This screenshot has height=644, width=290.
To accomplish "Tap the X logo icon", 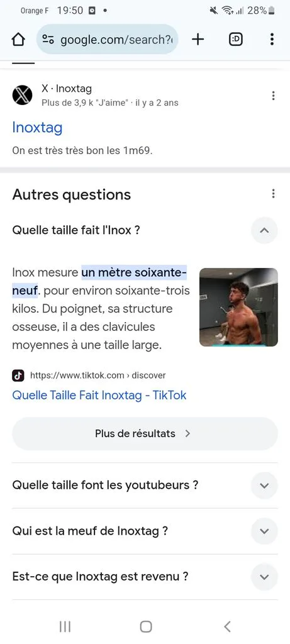I will click(22, 96).
